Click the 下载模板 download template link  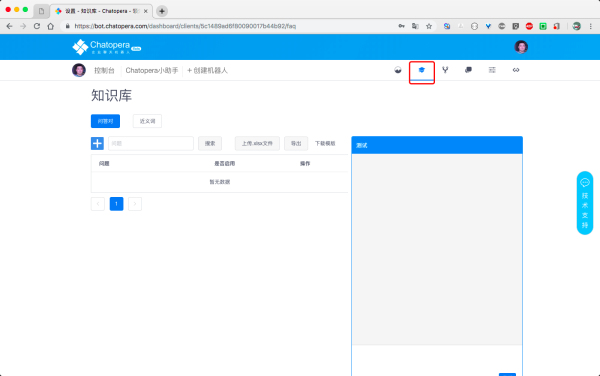point(325,143)
